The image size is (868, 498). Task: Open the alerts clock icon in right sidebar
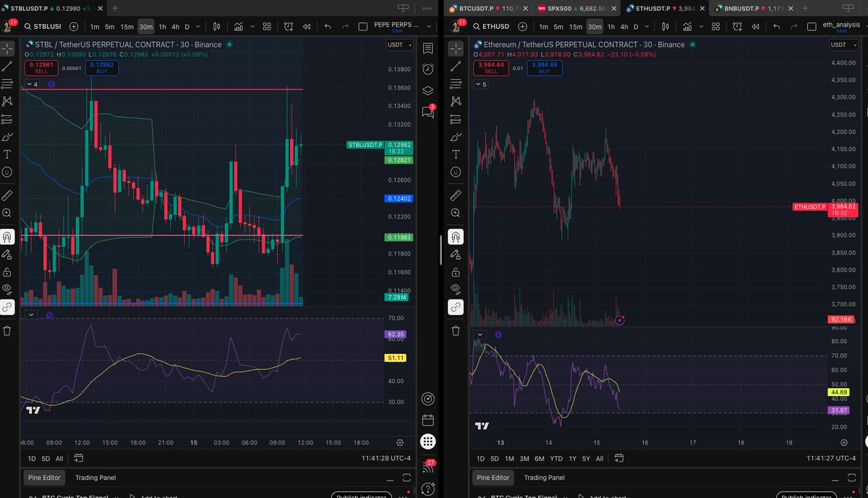point(427,69)
